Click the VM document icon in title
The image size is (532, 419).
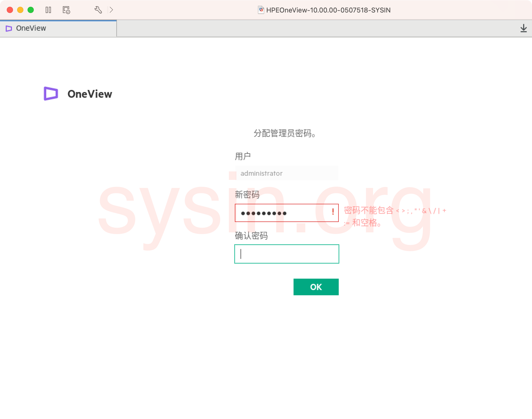tap(261, 10)
